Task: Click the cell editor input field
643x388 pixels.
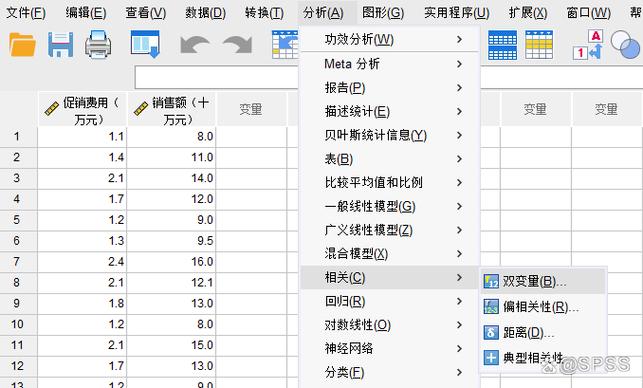Action: [217, 77]
